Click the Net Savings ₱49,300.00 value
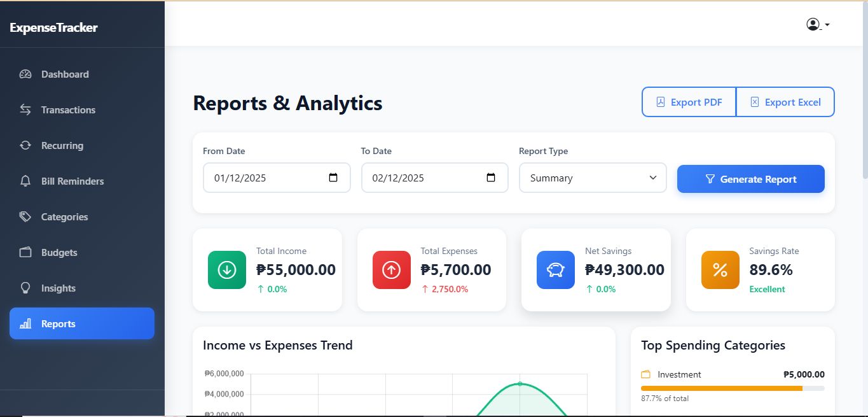Image resolution: width=868 pixels, height=417 pixels. coord(624,270)
